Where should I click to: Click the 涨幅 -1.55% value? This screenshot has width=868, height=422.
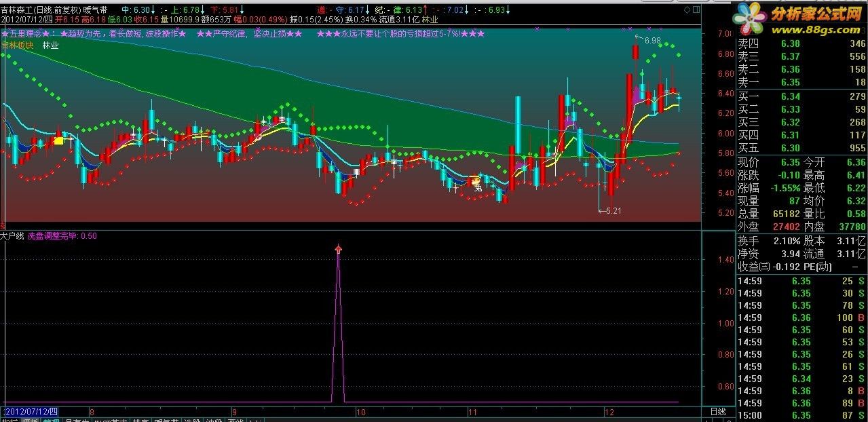pyautogui.click(x=784, y=188)
